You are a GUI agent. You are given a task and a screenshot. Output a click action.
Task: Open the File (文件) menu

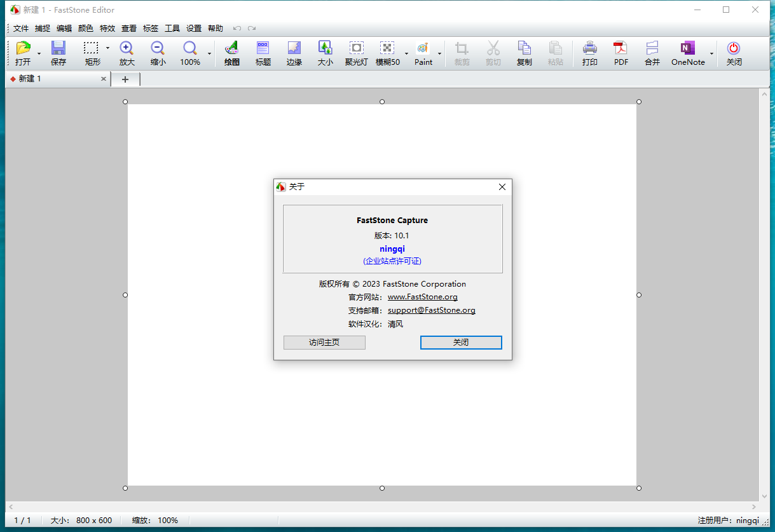click(21, 29)
